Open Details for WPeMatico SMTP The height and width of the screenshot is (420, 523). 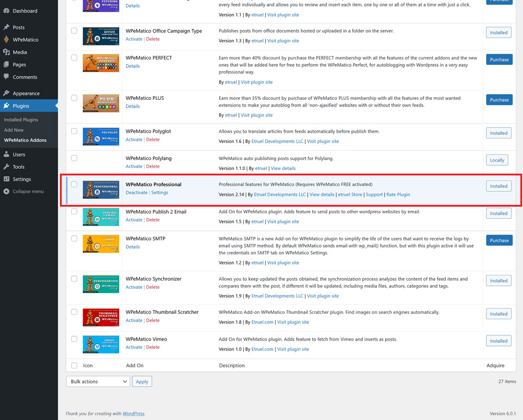133,247
